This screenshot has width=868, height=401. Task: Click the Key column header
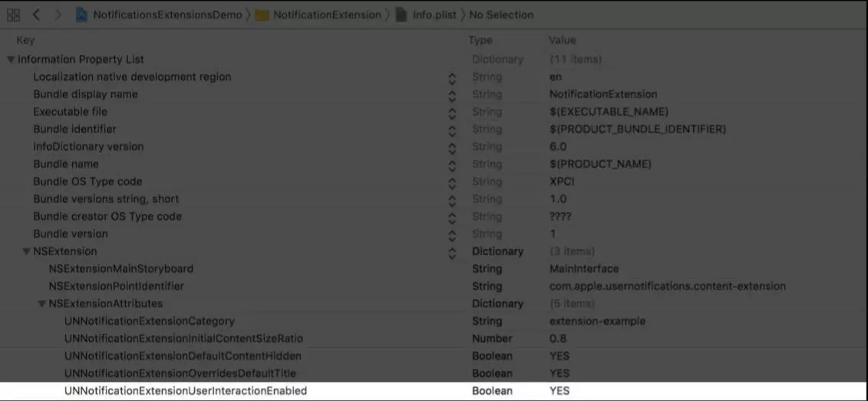[x=25, y=41]
